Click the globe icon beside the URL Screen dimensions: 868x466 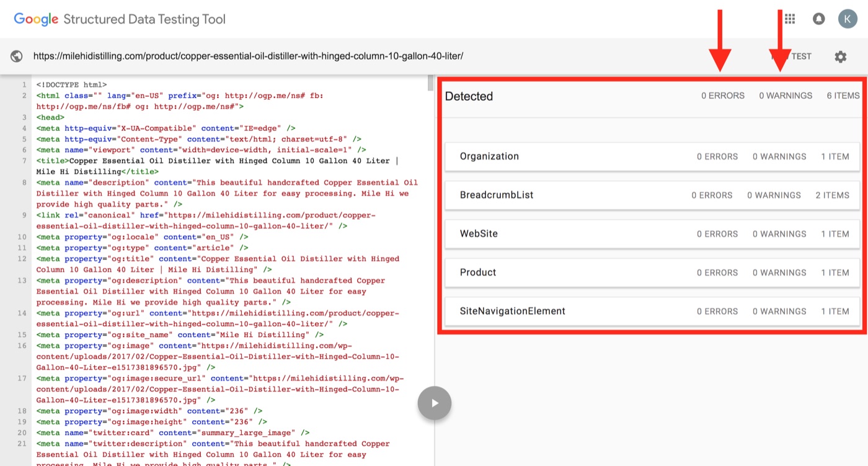(17, 56)
